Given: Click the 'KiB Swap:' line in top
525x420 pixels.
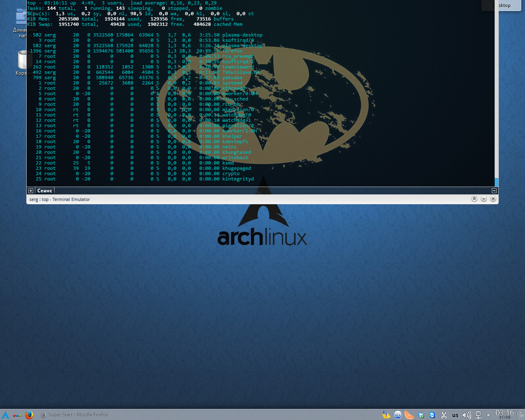Looking at the screenshot, I should tap(135, 24).
